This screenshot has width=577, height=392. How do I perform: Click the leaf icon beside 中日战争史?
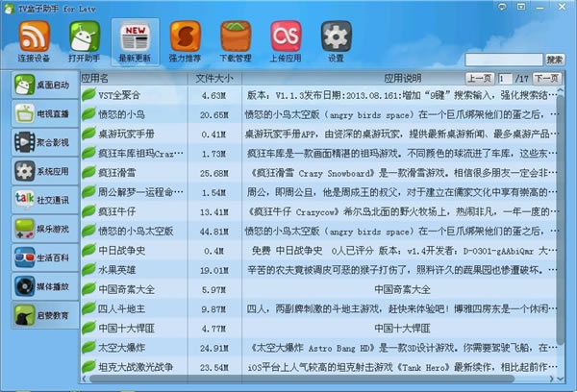pyautogui.click(x=88, y=250)
